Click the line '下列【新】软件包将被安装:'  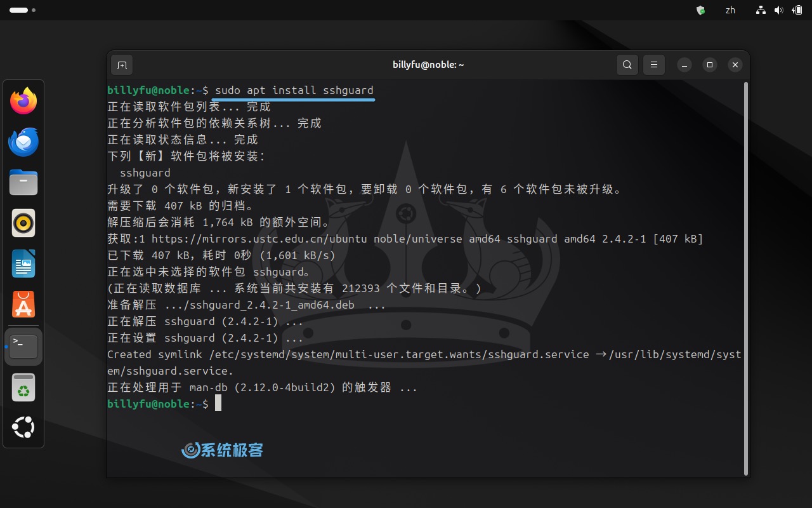coord(187,156)
